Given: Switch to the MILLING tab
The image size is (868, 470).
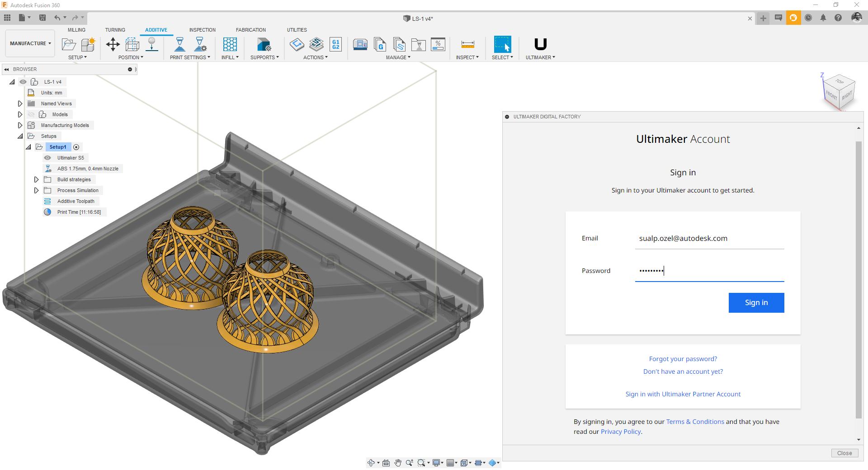Looking at the screenshot, I should click(x=76, y=30).
